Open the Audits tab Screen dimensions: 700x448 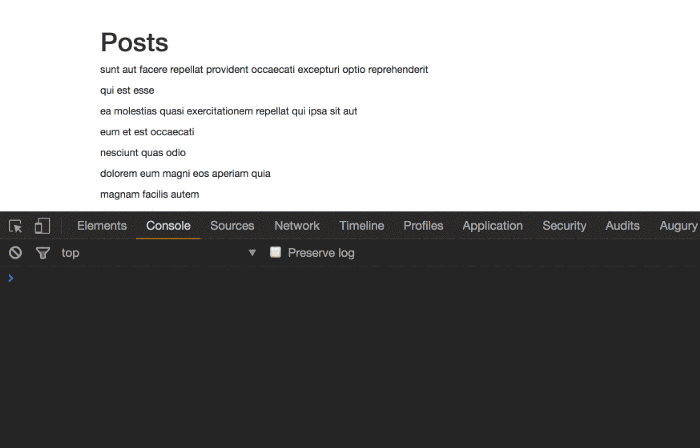point(622,226)
